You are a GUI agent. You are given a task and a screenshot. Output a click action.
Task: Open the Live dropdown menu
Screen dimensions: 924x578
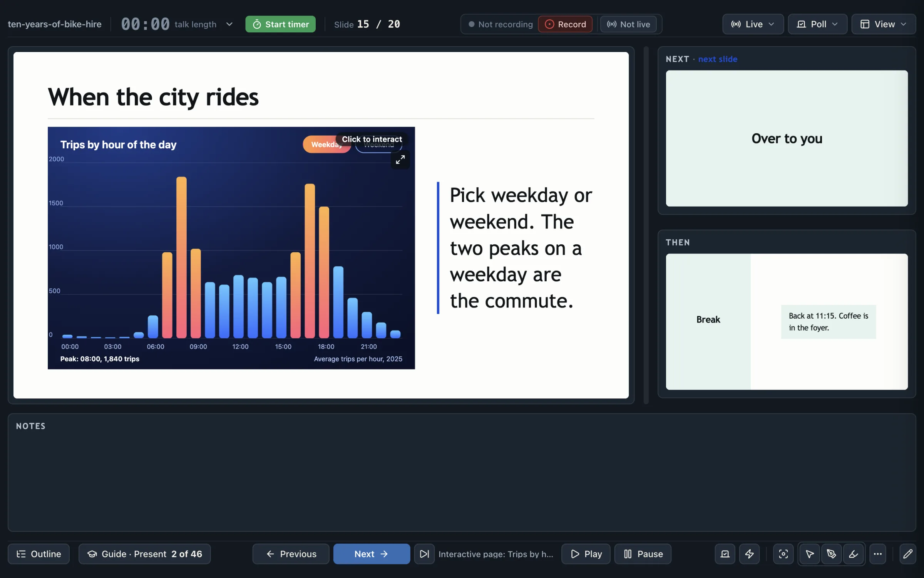coord(753,24)
